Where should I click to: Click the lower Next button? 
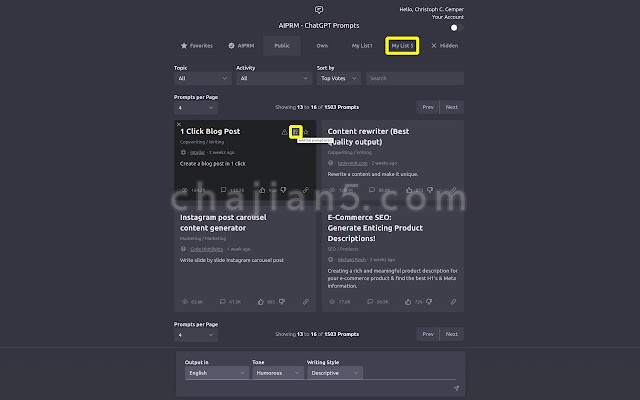[x=451, y=334]
